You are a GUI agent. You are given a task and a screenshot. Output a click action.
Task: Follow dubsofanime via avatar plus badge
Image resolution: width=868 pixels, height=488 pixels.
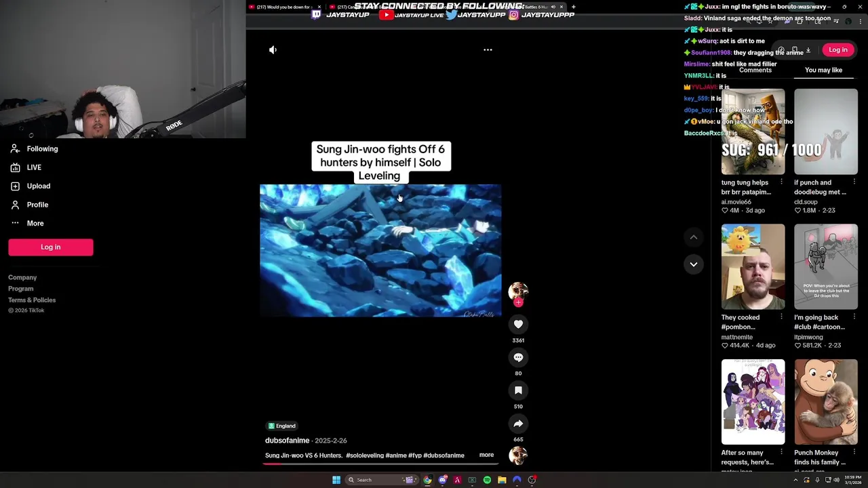(518, 302)
